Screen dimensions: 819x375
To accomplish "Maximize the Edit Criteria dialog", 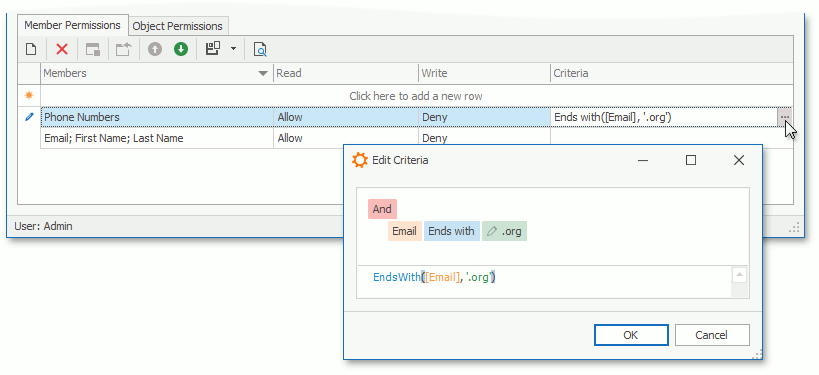I will tap(691, 160).
